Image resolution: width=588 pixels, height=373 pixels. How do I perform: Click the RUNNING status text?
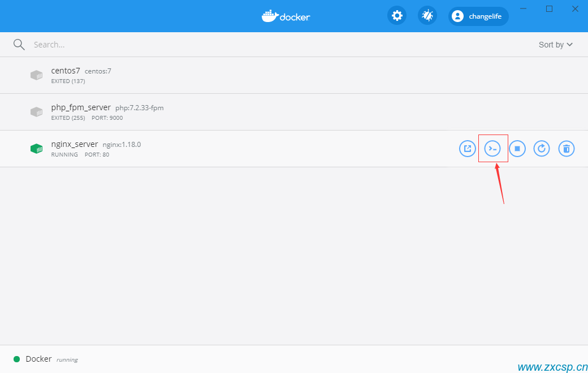click(x=64, y=154)
